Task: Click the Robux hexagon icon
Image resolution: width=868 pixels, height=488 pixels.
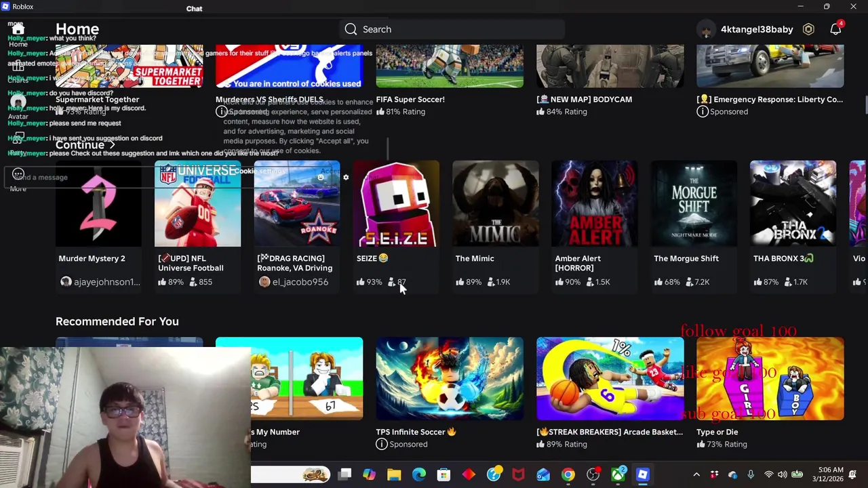Action: [x=808, y=29]
